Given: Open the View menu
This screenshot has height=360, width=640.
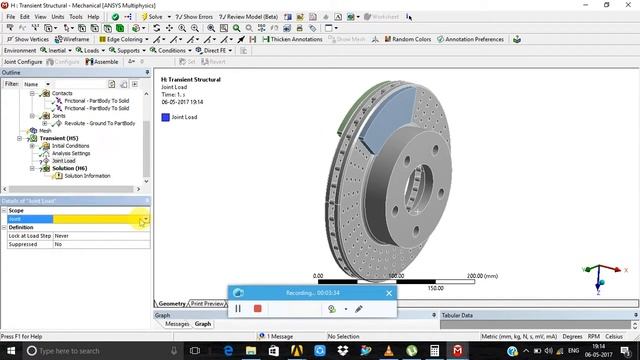Looking at the screenshot, I should tap(40, 17).
